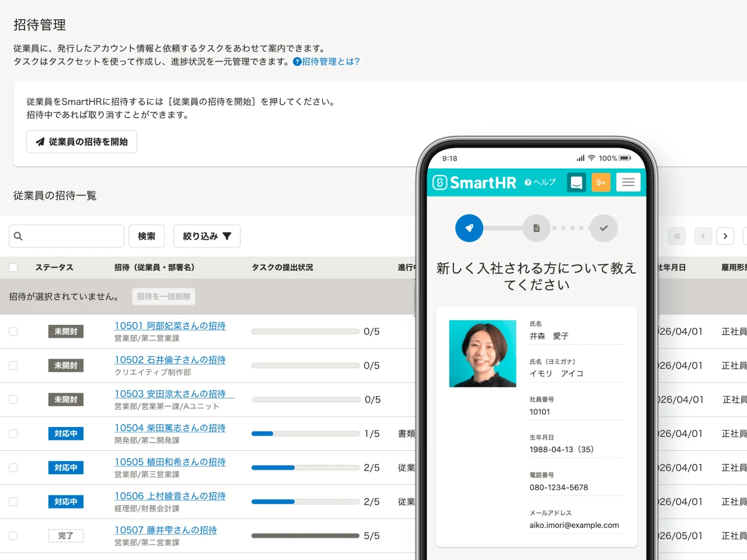Image resolution: width=747 pixels, height=560 pixels.
Task: Click the magnifying glass in the search field
Action: click(19, 236)
